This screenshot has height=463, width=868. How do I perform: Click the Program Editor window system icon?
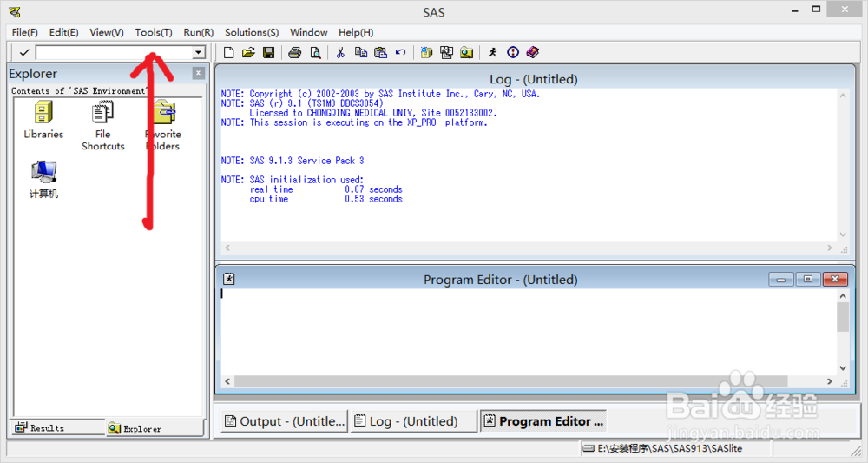[x=228, y=279]
